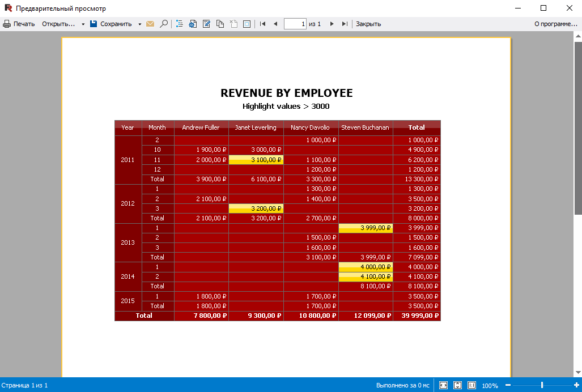
Task: Expand the Сохранить dropdown arrow
Action: tap(140, 24)
